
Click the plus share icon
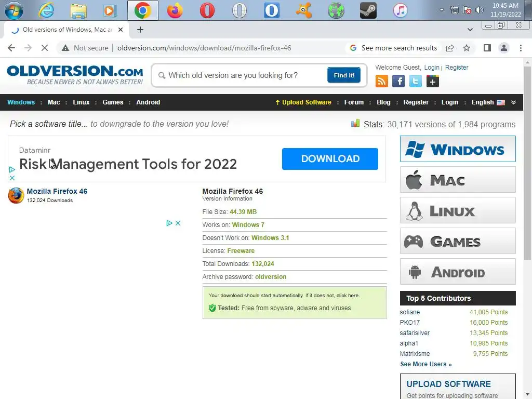(x=433, y=81)
